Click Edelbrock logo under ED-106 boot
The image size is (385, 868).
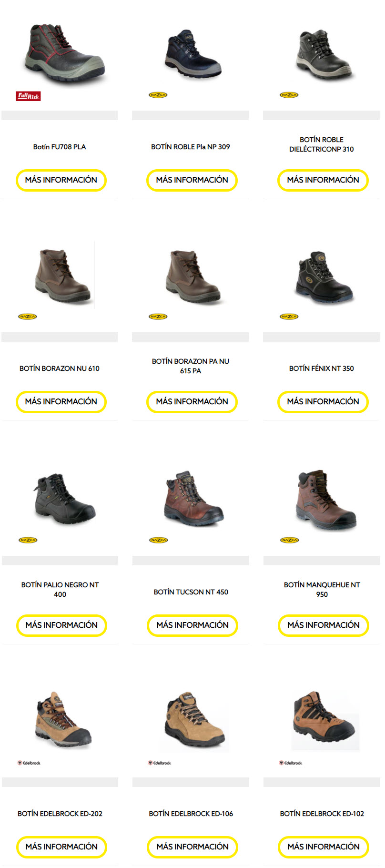pyautogui.click(x=160, y=763)
